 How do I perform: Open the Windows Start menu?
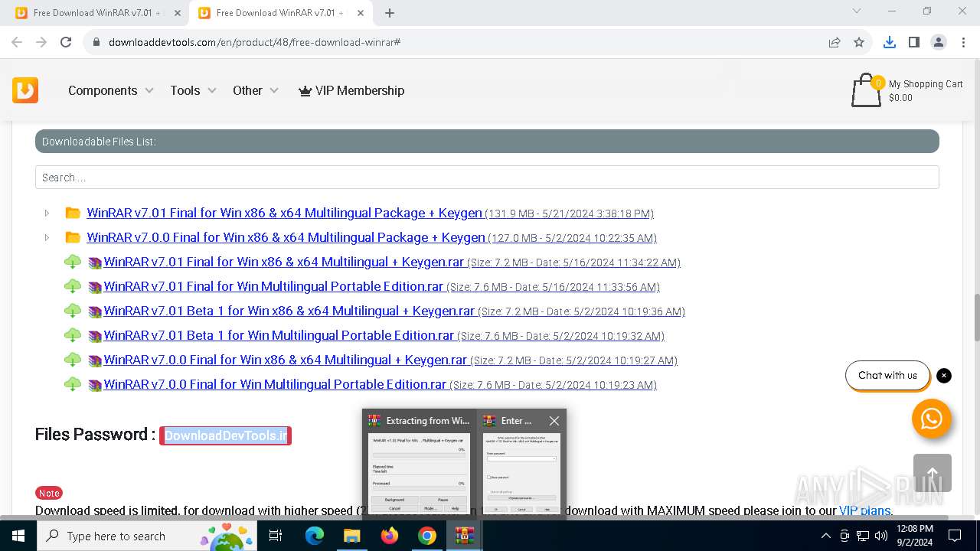18,536
